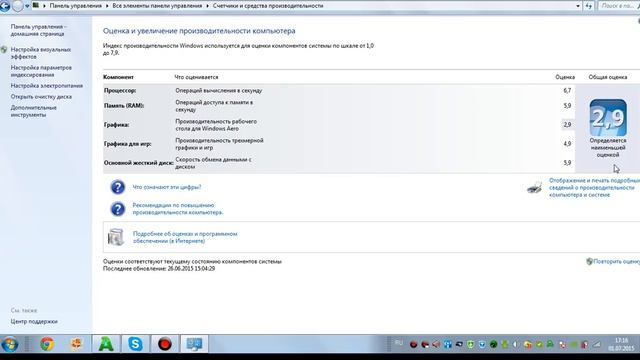
Task: Click help icon beside 'Что означают эти цифры?'
Action: 118,187
